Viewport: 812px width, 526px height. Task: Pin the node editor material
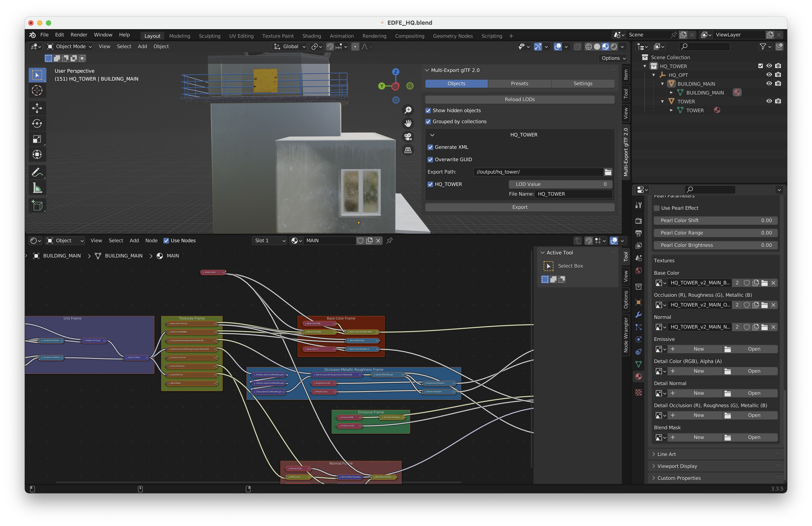(389, 241)
